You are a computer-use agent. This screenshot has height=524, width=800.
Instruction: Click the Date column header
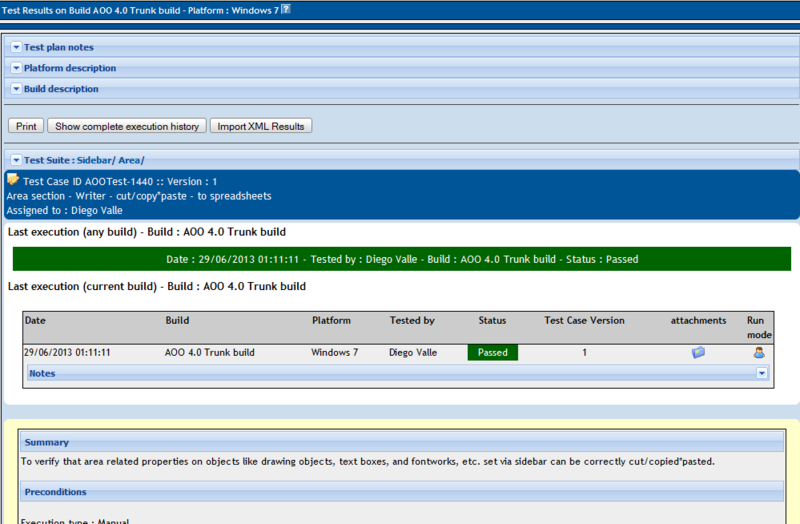[x=35, y=320]
